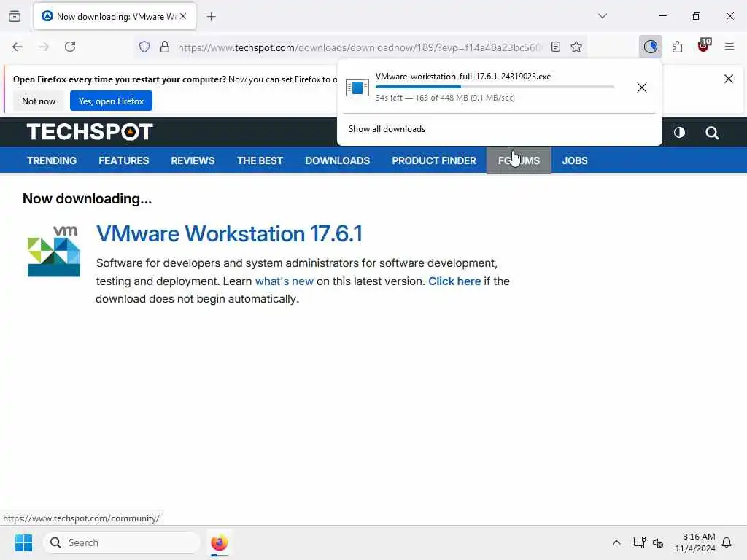Open uBlock Origin extension icon
747x560 pixels.
[x=704, y=46]
